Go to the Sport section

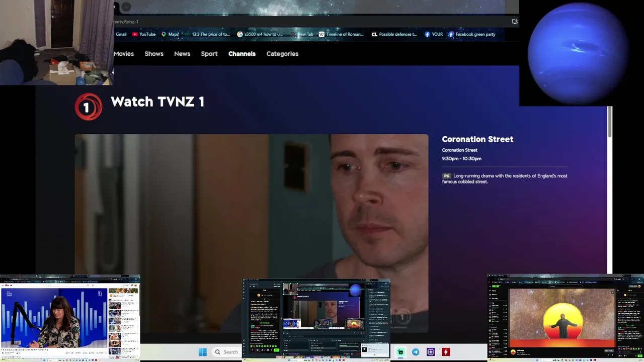(209, 54)
